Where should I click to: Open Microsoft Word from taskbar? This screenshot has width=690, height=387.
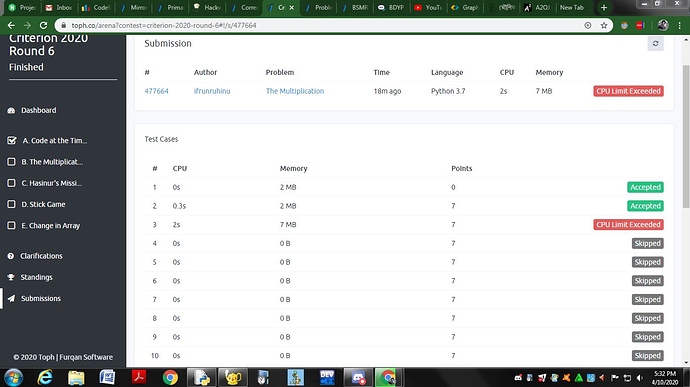(107, 378)
